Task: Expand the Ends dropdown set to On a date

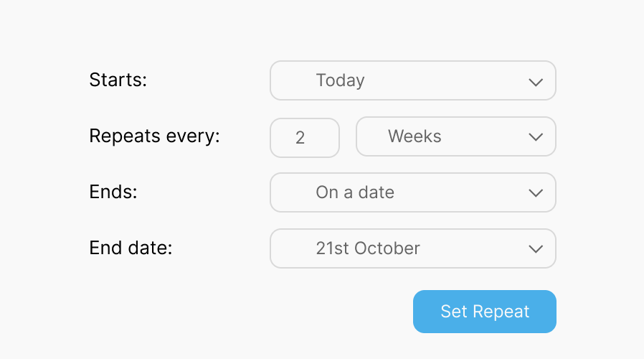Action: (412, 192)
